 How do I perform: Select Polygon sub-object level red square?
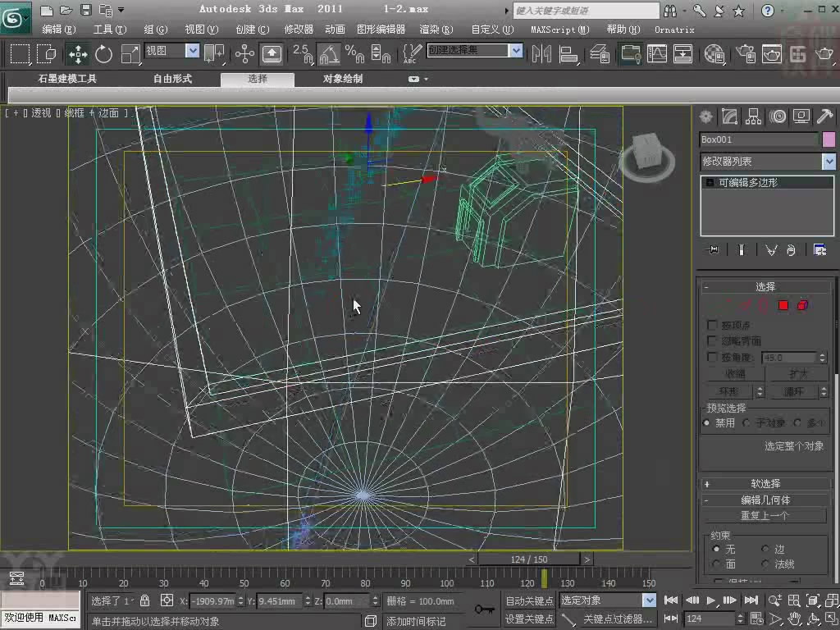[783, 305]
